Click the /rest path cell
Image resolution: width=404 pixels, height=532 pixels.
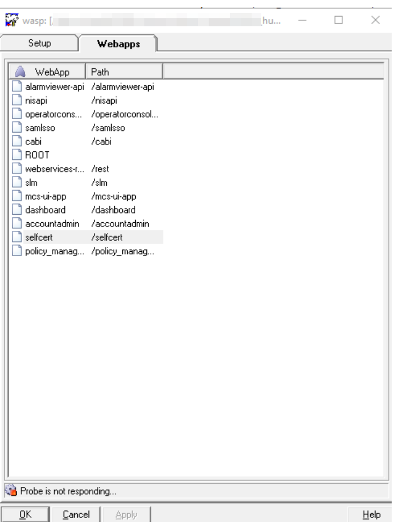coord(100,169)
